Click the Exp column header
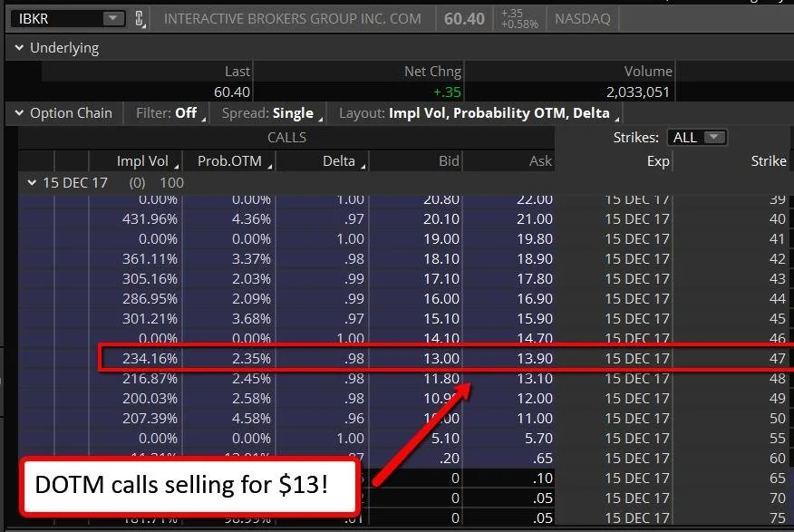Screen dimensions: 794x532 click(658, 161)
